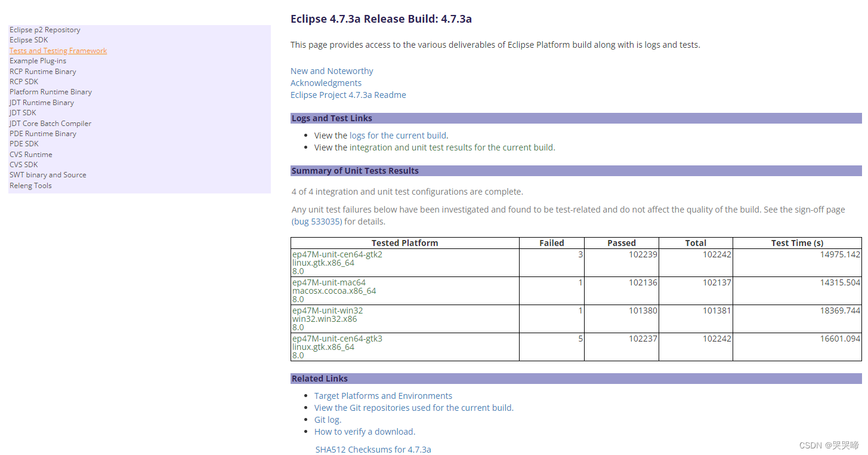The width and height of the screenshot is (868, 455).
Task: Click the ep47M-unit-mac64 platform name
Action: 329,282
